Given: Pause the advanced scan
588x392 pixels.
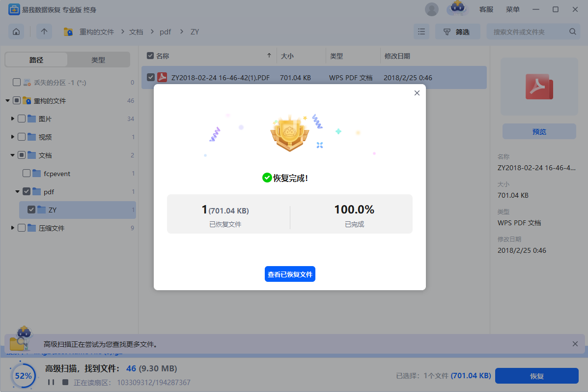Looking at the screenshot, I should point(51,382).
